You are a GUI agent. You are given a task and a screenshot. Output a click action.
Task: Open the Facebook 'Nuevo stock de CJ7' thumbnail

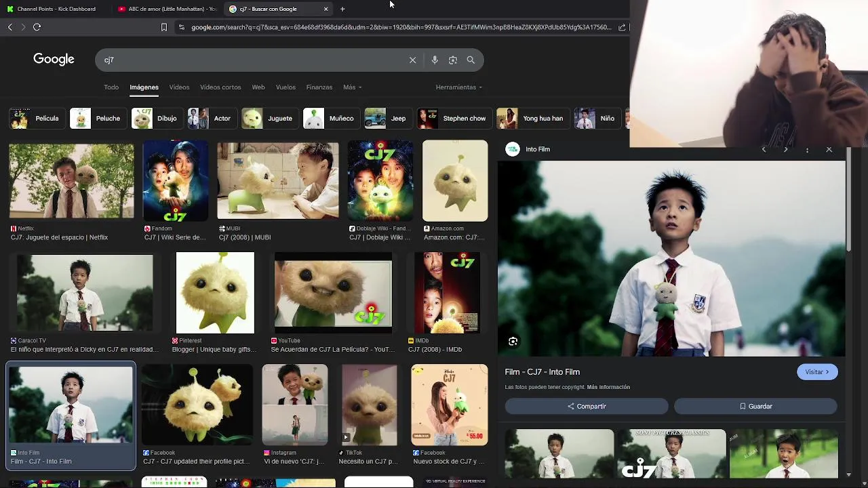(x=450, y=405)
